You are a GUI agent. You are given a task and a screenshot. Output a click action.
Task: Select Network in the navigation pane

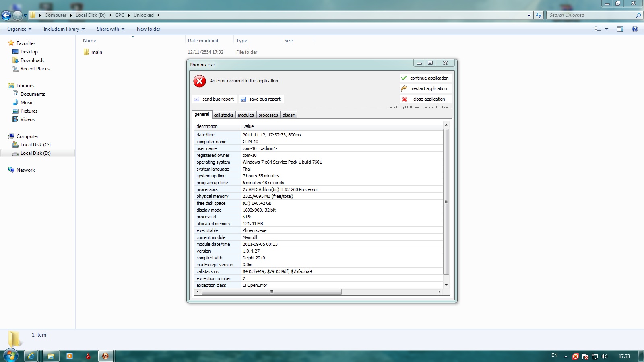pos(25,170)
